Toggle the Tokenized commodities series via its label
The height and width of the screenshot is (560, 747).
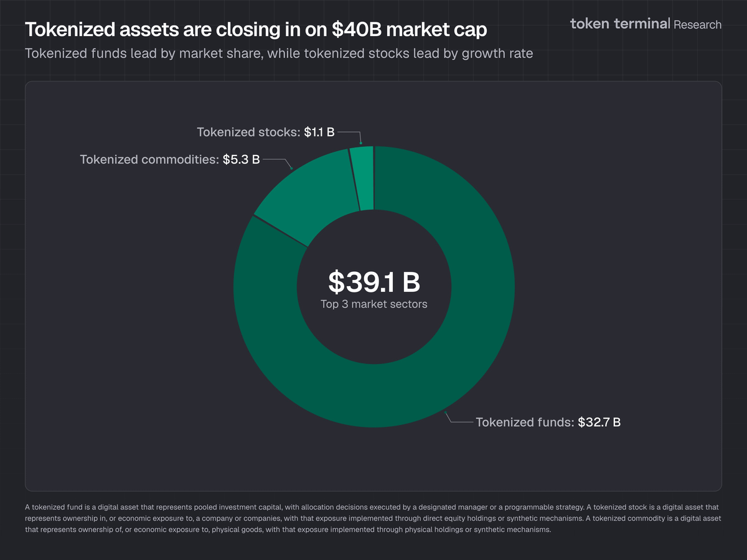[x=169, y=160]
